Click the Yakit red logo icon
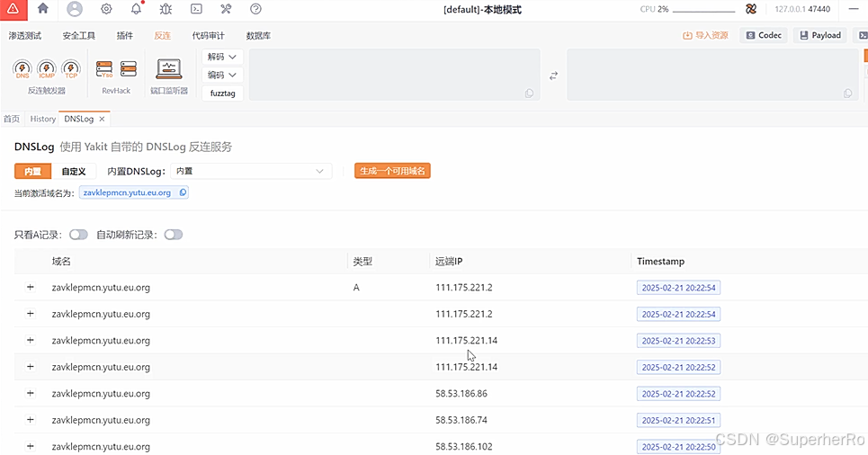Viewport: 868px width, 455px height. click(x=13, y=9)
